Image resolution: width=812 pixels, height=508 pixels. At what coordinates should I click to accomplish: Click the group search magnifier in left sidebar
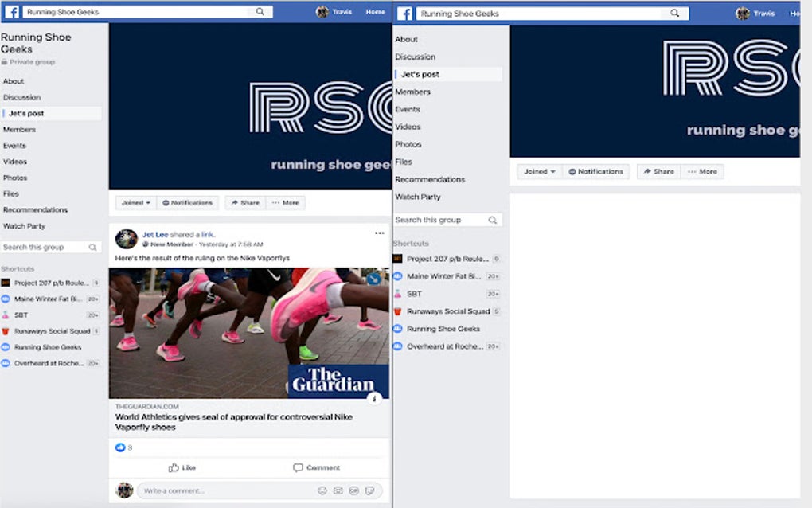(92, 248)
